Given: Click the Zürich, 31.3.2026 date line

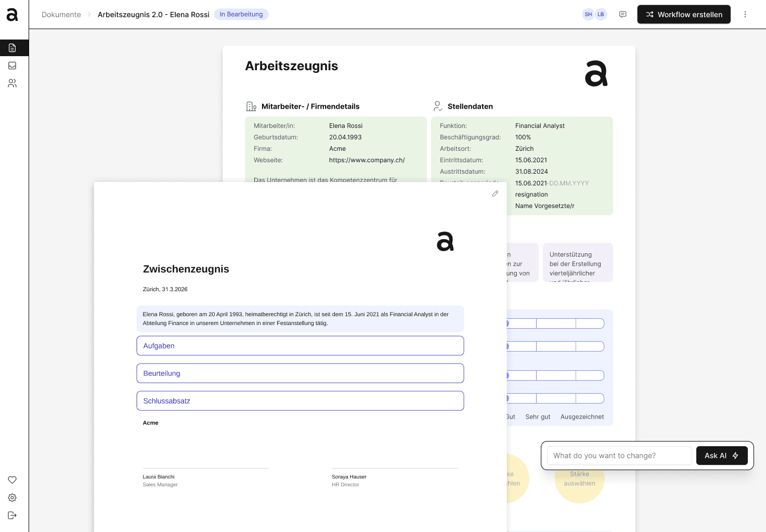Looking at the screenshot, I should click(165, 289).
